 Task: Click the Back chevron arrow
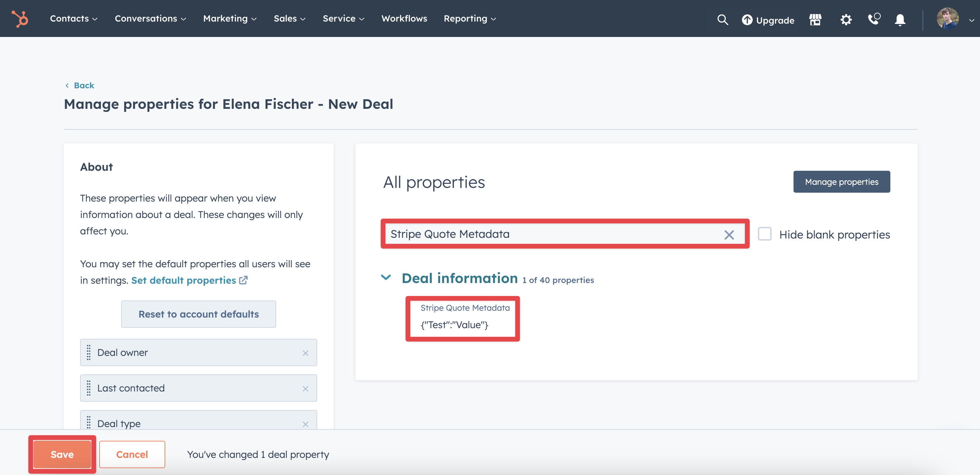[67, 85]
